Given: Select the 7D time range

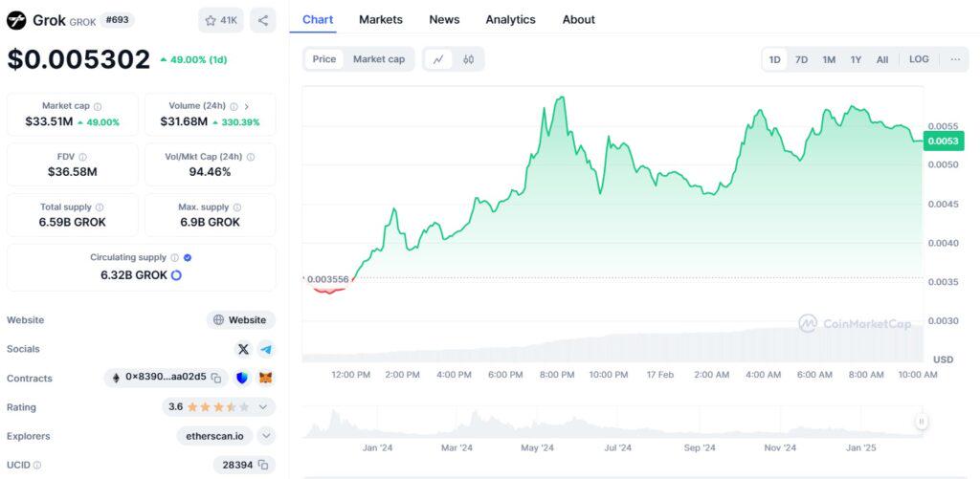Looking at the screenshot, I should [x=801, y=59].
